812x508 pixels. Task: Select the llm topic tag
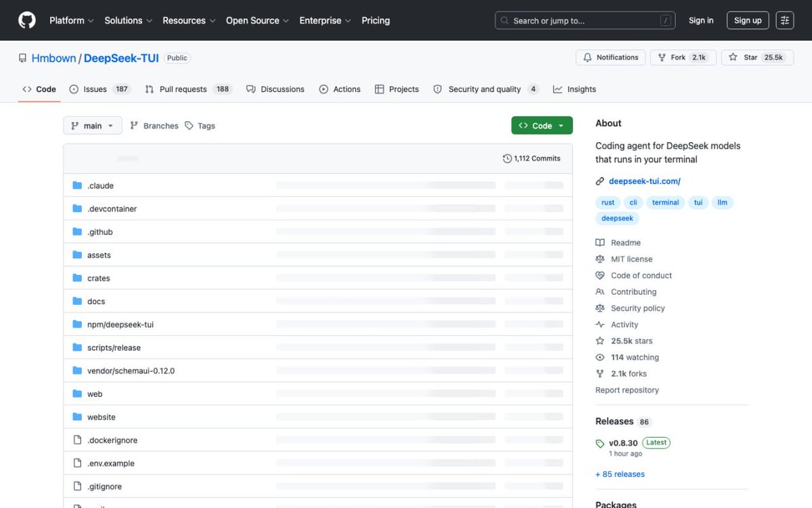click(x=722, y=203)
